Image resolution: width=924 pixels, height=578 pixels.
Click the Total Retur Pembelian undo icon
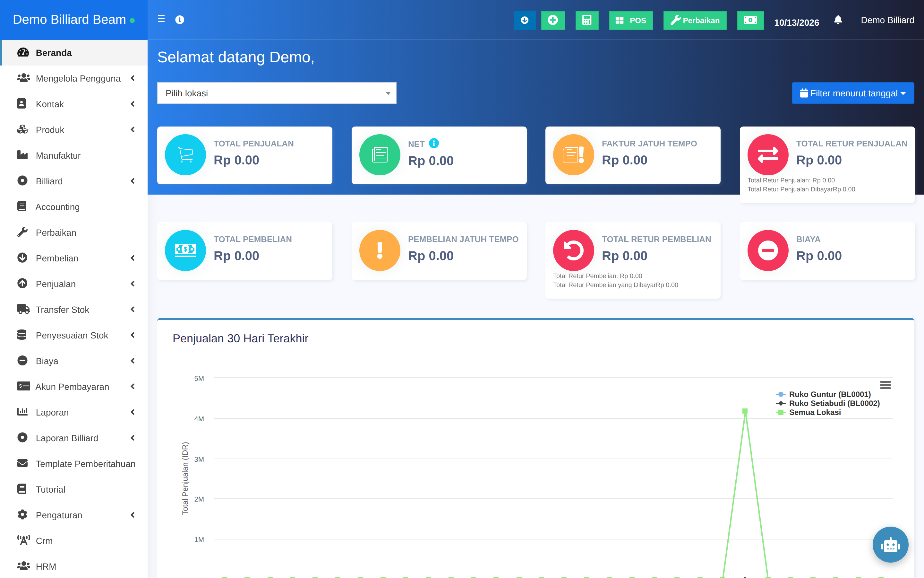click(574, 250)
